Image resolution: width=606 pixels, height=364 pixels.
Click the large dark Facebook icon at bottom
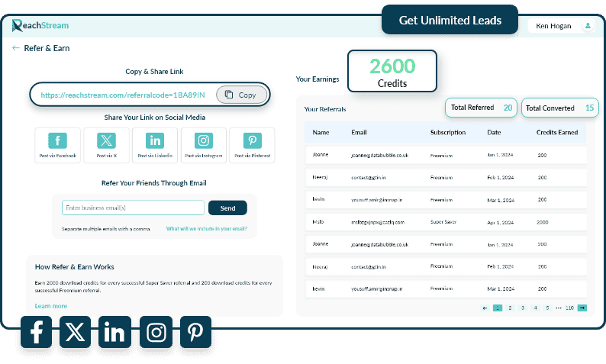pos(37,332)
